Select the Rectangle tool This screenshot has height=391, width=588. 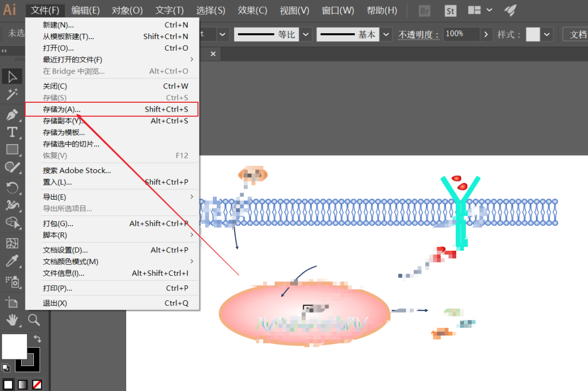point(12,150)
